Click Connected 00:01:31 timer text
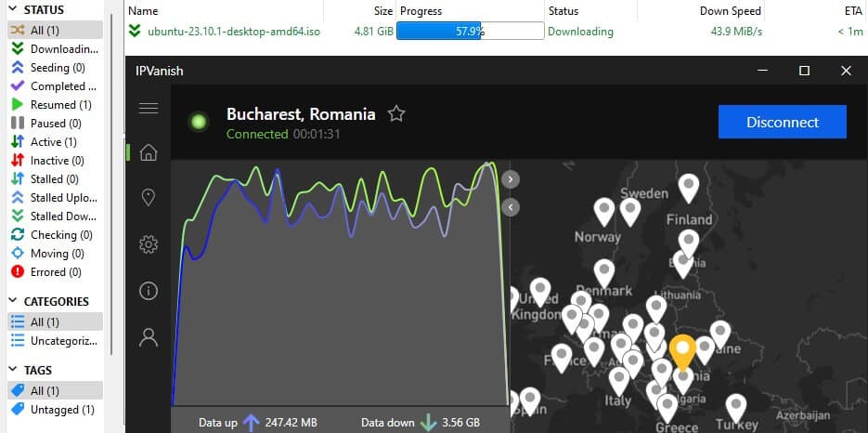Viewport: 868px width, 433px height. click(283, 134)
